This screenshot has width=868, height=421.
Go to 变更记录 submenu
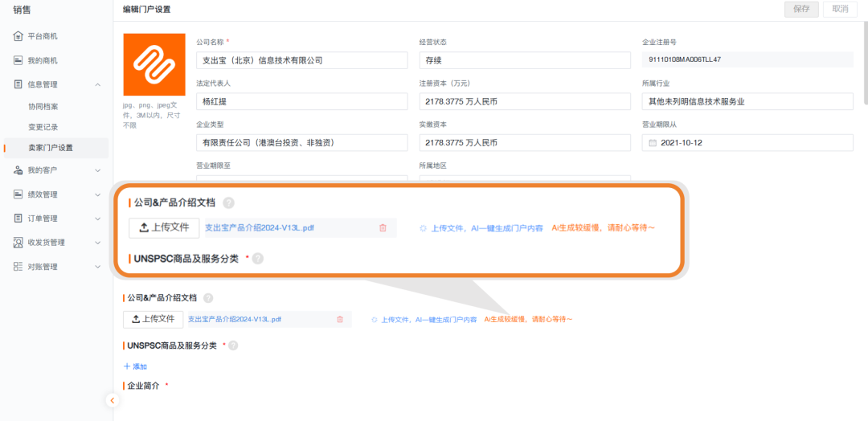click(43, 127)
